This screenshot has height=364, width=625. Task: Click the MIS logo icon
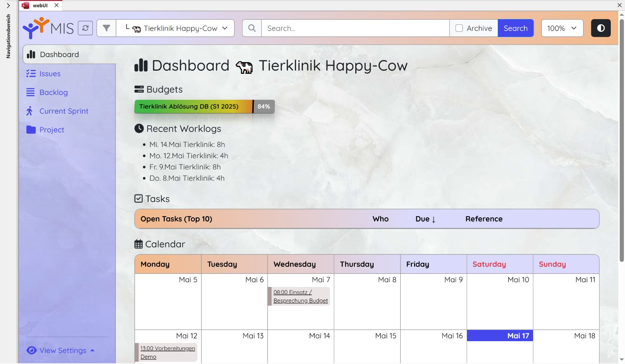(x=36, y=28)
